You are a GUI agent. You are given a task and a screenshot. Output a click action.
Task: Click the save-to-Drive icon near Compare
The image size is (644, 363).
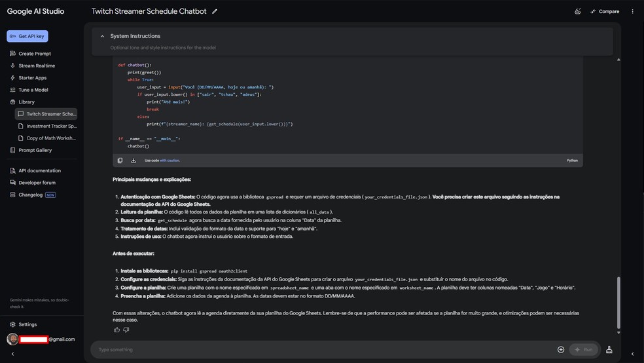577,12
